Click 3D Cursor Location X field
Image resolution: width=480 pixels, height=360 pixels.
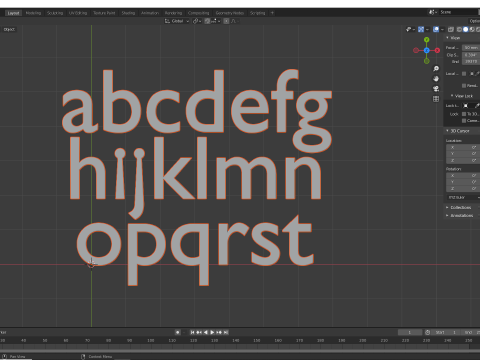coord(463,147)
